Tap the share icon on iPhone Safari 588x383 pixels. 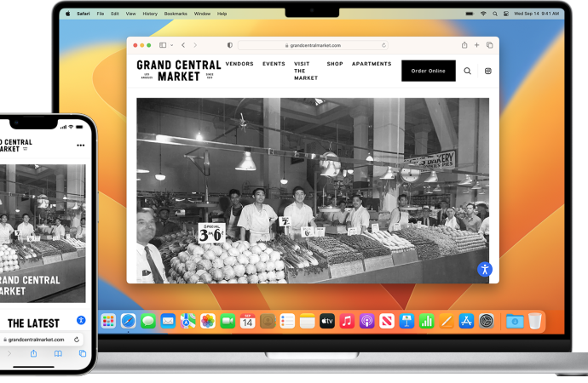coord(34,353)
